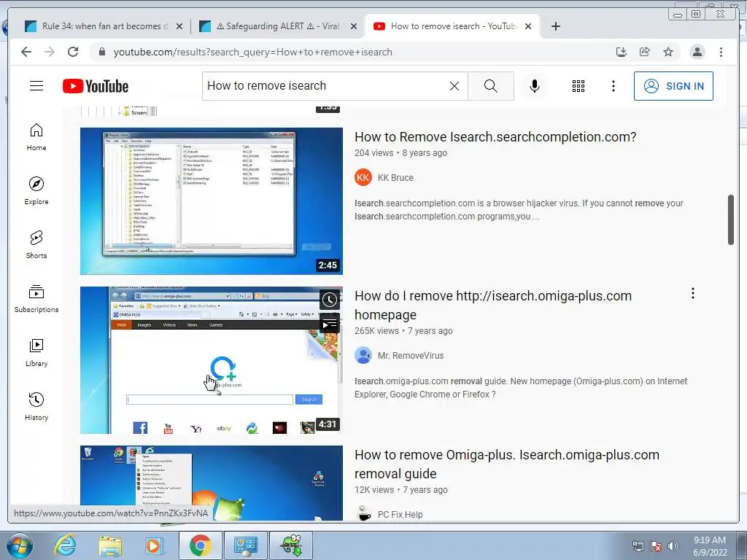Click the share page icon in address bar
Viewport: 747px width, 560px height.
tap(645, 52)
